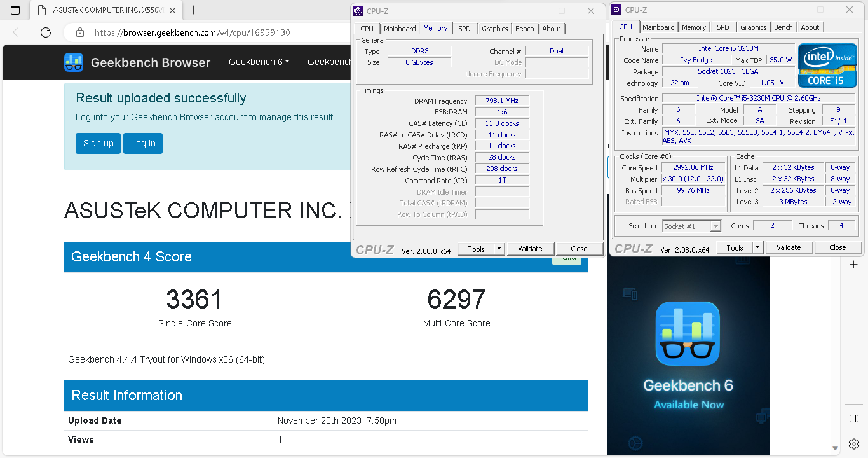Click the Multi-Core Score 6297
This screenshot has height=458, width=868.
coord(456,299)
